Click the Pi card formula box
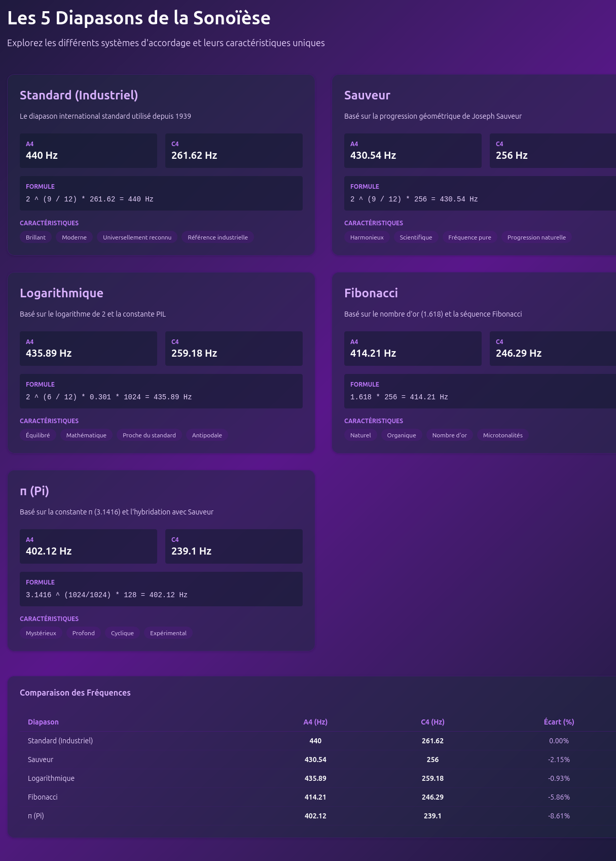 tap(161, 589)
